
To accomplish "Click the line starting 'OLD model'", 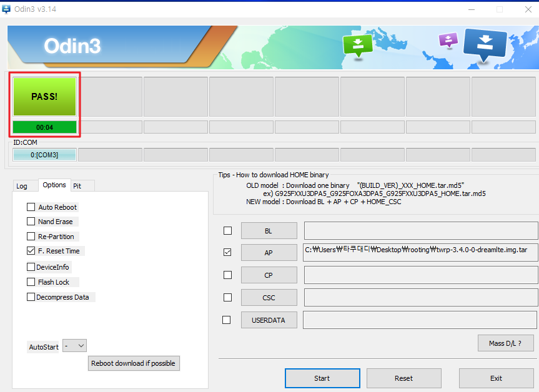I will (355, 185).
